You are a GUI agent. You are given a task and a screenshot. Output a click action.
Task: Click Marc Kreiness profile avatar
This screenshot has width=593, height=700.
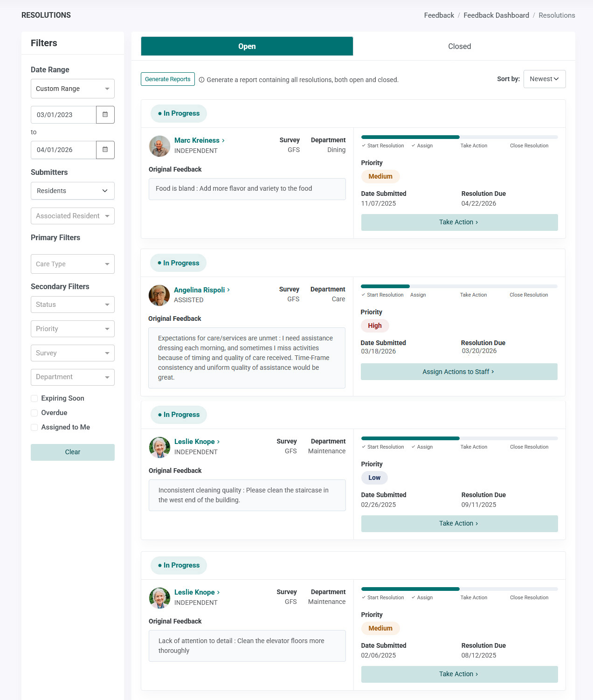click(x=159, y=146)
